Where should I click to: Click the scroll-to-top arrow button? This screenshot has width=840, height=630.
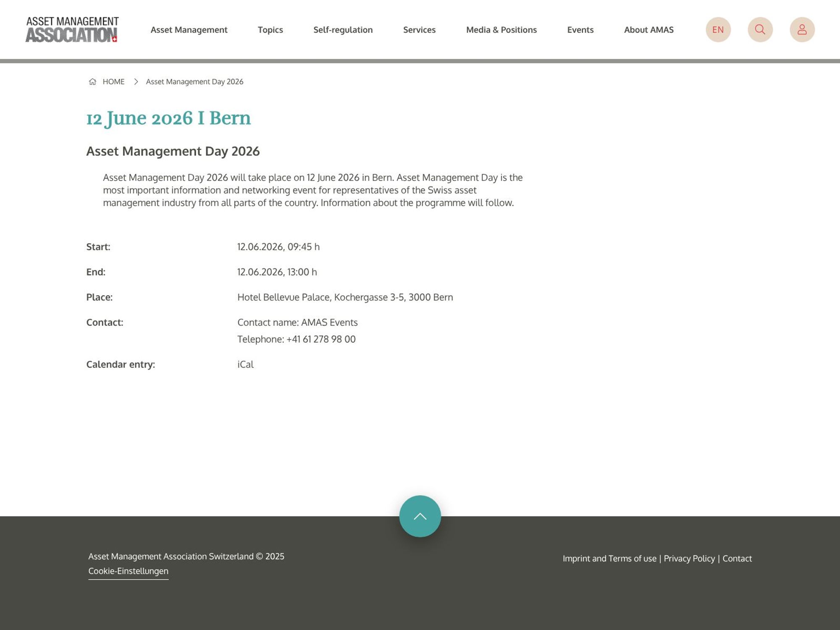tap(420, 516)
